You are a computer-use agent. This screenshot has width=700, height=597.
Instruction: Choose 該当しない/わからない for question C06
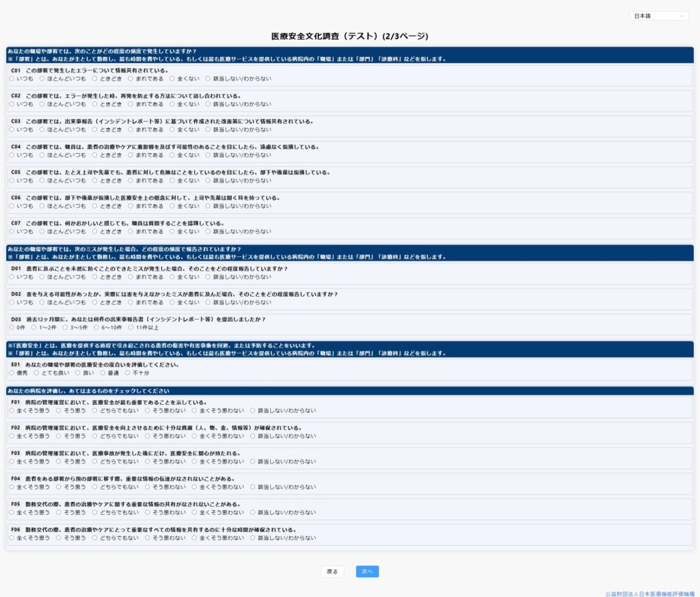[208, 206]
